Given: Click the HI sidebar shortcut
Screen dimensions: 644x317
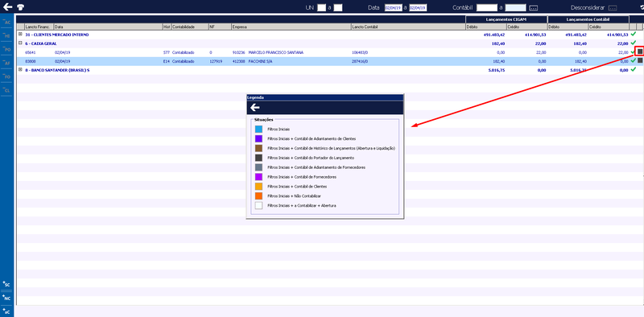Looking at the screenshot, I should (x=6, y=35).
